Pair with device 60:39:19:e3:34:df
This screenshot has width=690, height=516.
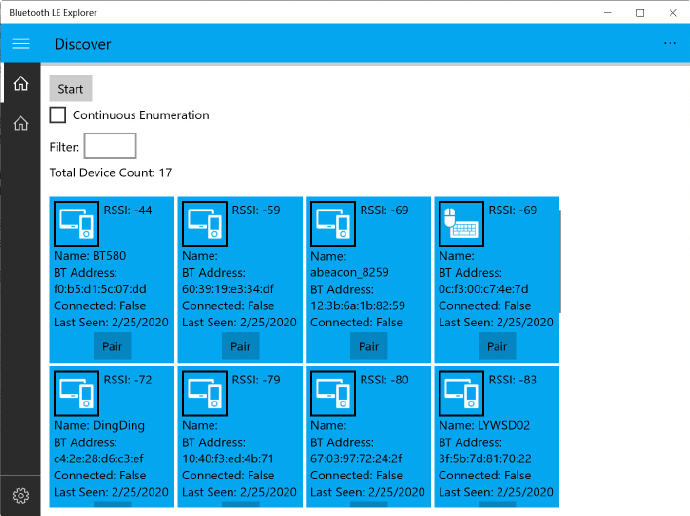(x=240, y=347)
